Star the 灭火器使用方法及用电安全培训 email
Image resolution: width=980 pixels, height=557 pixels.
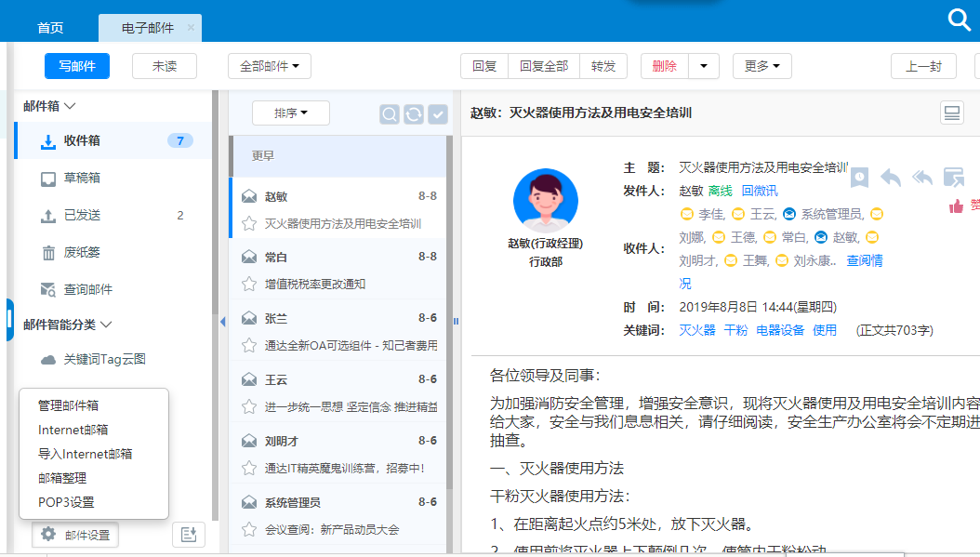(x=248, y=223)
